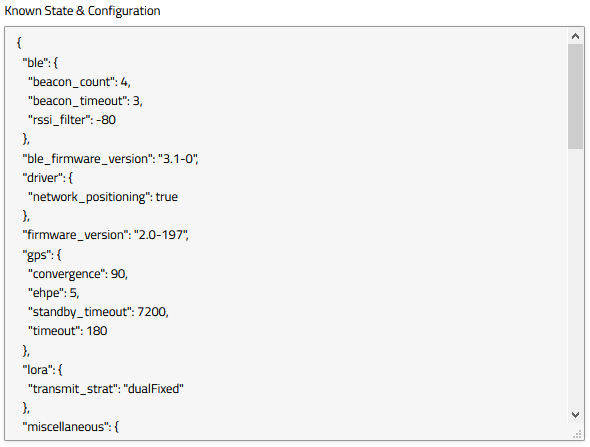Click the scrollbar up arrow

[575, 36]
